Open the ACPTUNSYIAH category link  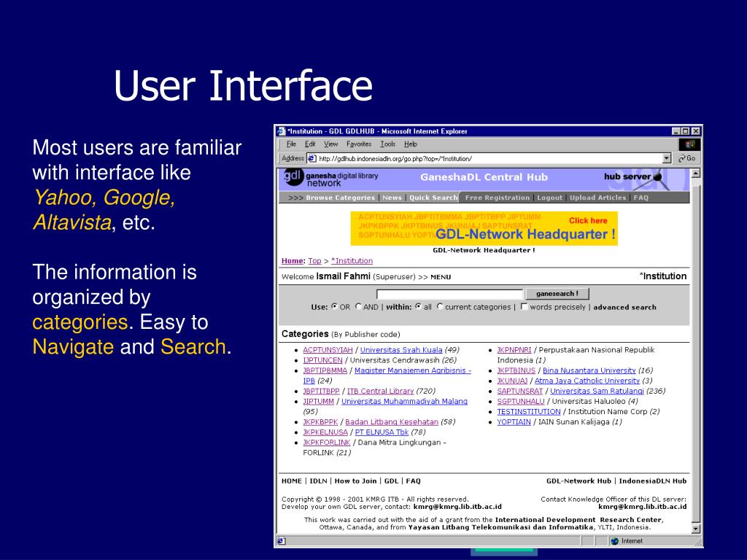pos(328,350)
